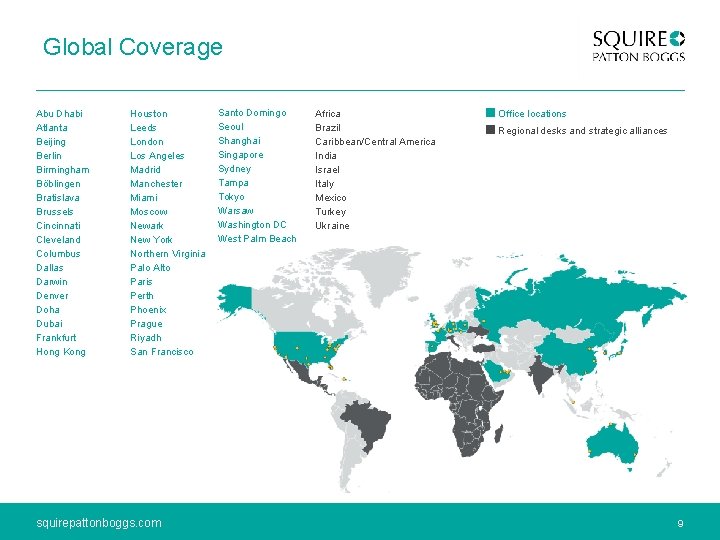The height and width of the screenshot is (540, 720).
Task: Select 'Manchester' in the office list
Action: pyautogui.click(x=156, y=184)
